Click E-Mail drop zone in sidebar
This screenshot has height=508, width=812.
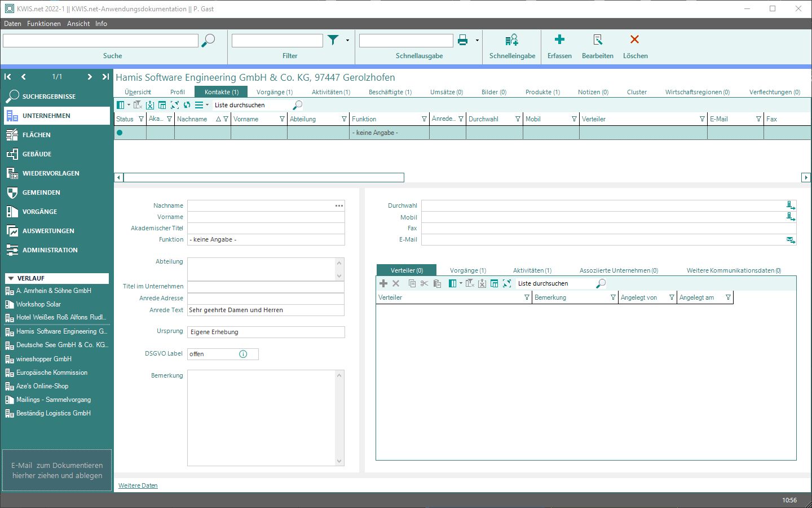(57, 470)
